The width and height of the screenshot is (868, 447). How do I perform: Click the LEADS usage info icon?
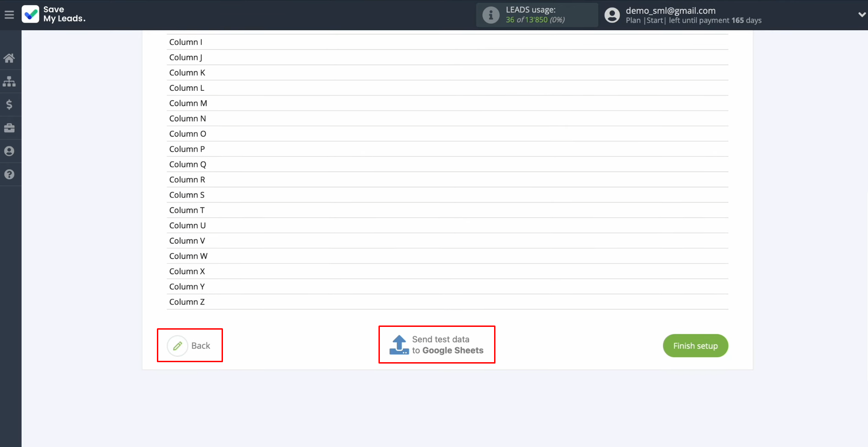coord(491,15)
